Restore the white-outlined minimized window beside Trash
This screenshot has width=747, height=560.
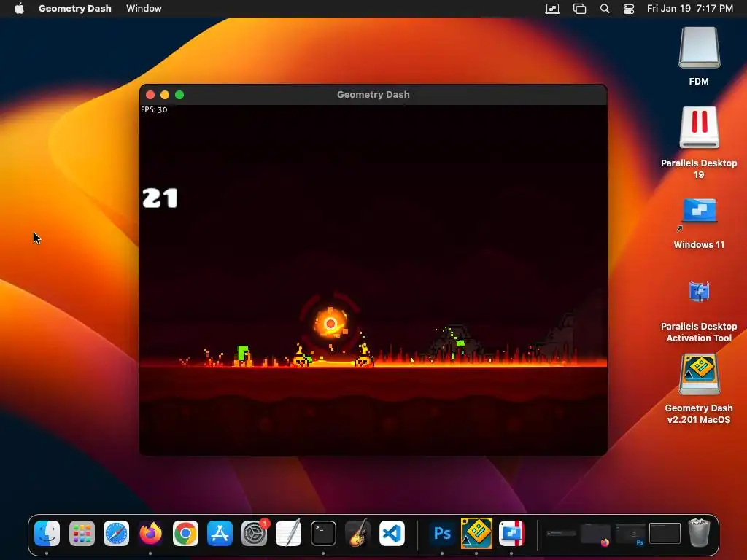[x=665, y=533]
